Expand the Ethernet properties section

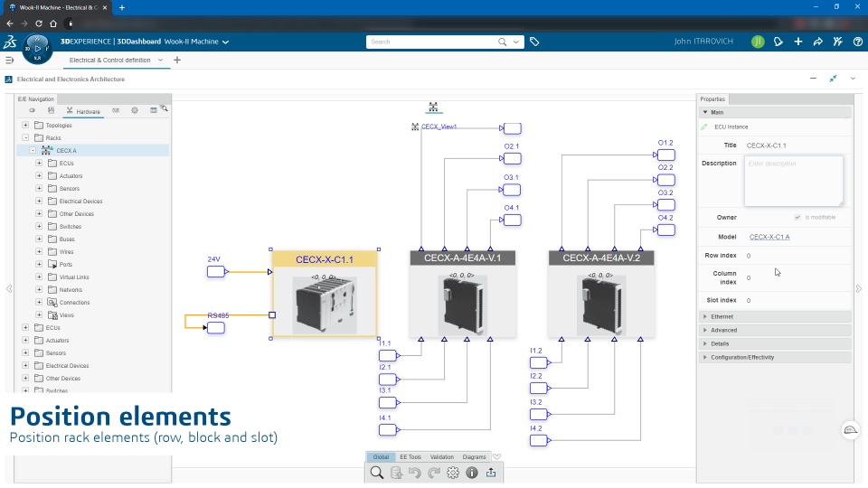704,316
